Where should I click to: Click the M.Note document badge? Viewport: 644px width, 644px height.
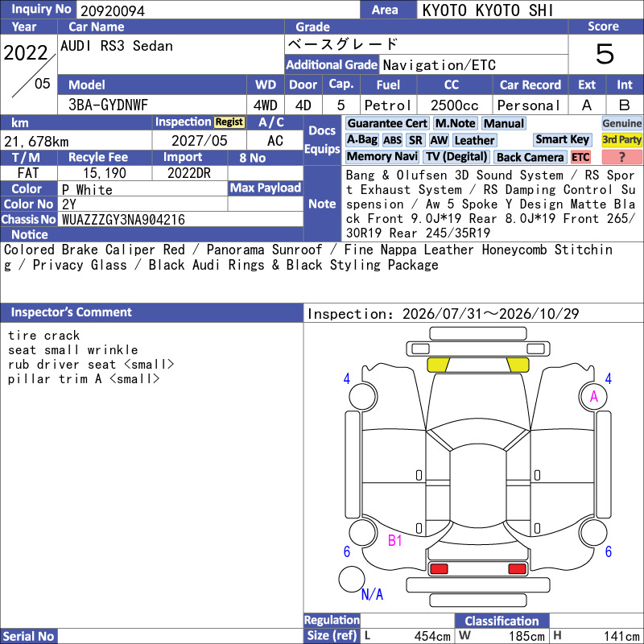click(455, 123)
